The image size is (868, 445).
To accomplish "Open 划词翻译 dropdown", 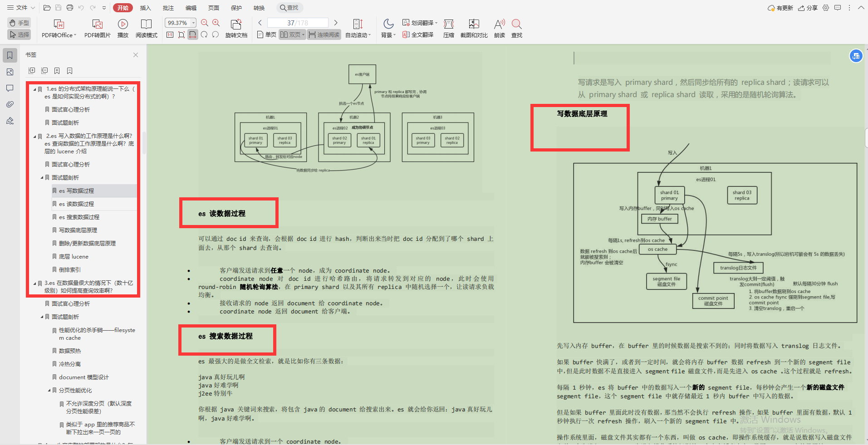I will coord(420,23).
